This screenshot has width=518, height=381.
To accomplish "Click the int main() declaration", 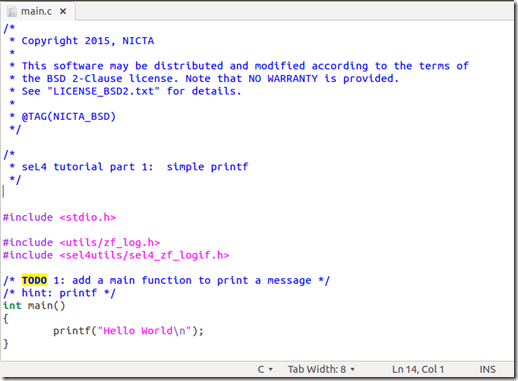I will click(34, 306).
